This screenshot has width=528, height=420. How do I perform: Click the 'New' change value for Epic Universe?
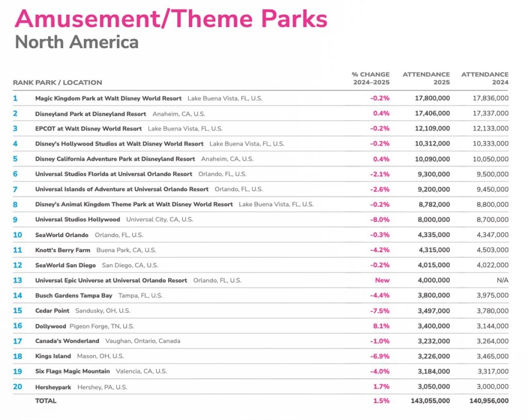pyautogui.click(x=382, y=281)
